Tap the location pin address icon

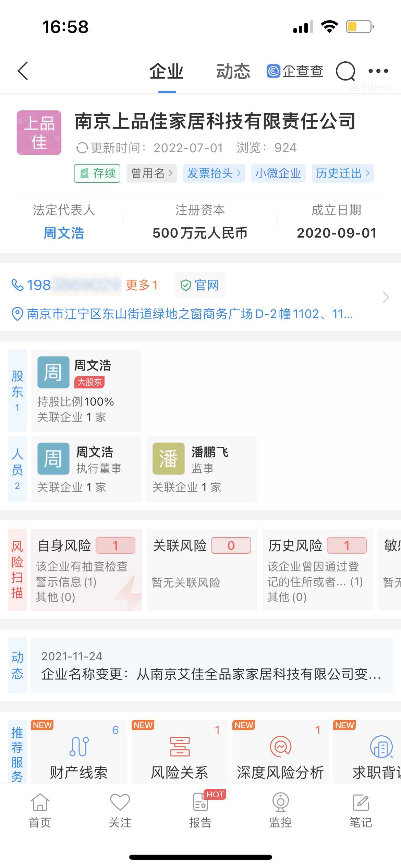[x=17, y=314]
